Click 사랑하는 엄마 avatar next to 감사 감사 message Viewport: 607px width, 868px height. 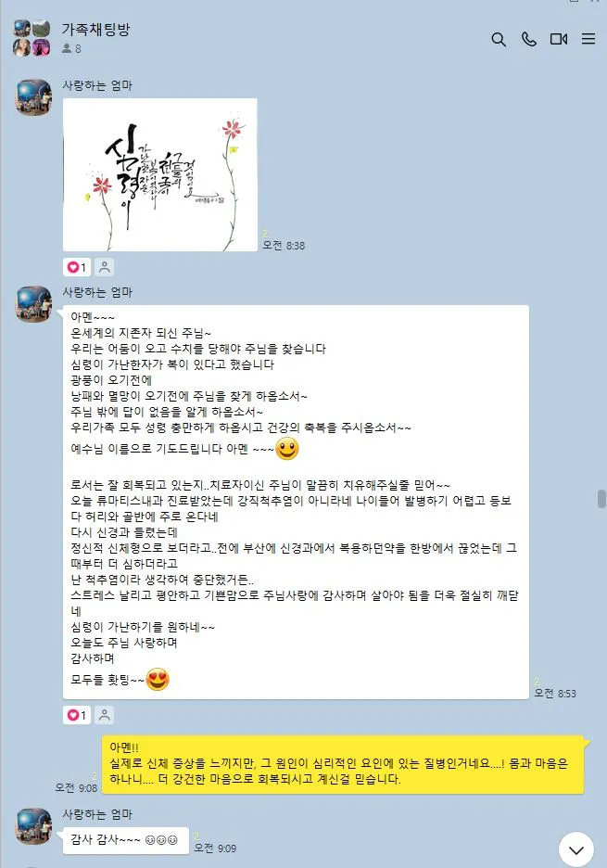point(33,826)
